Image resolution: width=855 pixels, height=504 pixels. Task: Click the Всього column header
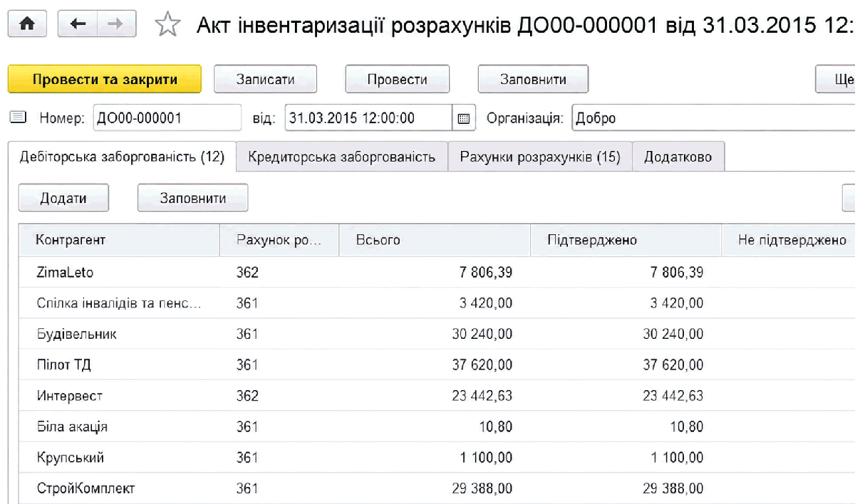point(434,240)
